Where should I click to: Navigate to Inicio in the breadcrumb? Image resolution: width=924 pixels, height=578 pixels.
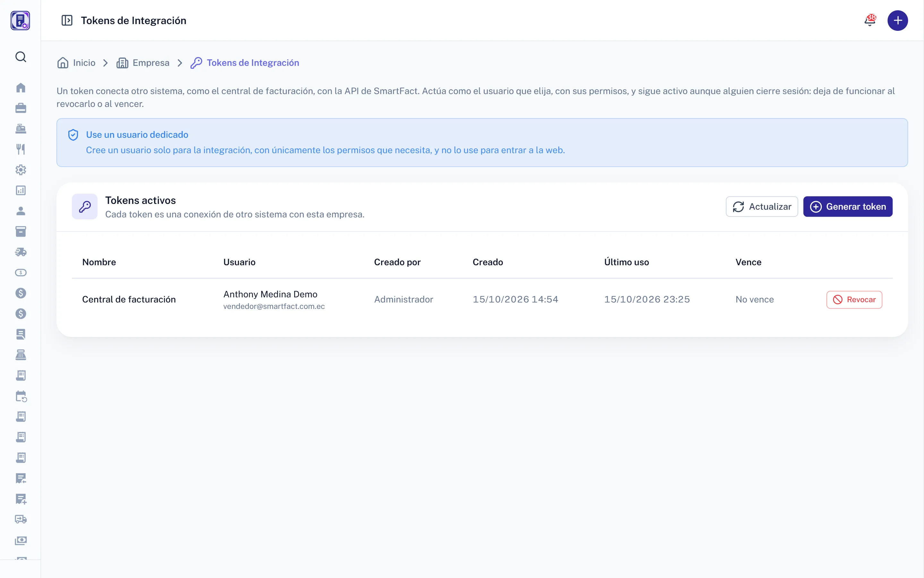pos(76,63)
